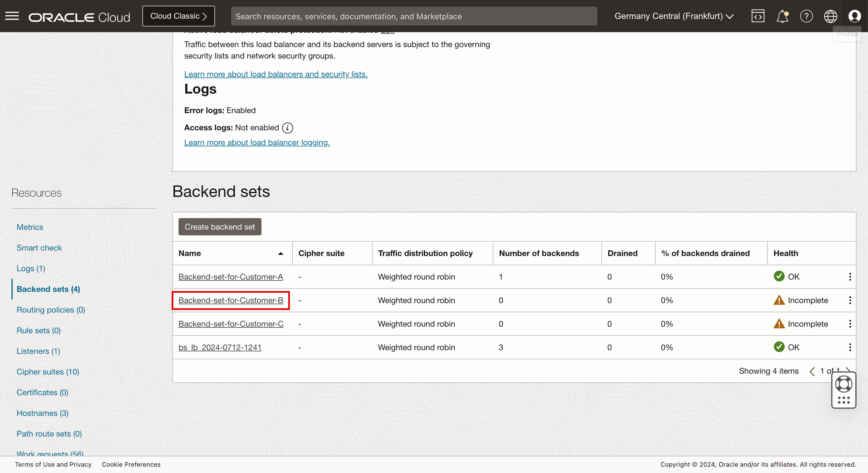Open actions menu for Backend-set-for-Customer-A row
Screen dimensions: 868x473
tap(850, 277)
